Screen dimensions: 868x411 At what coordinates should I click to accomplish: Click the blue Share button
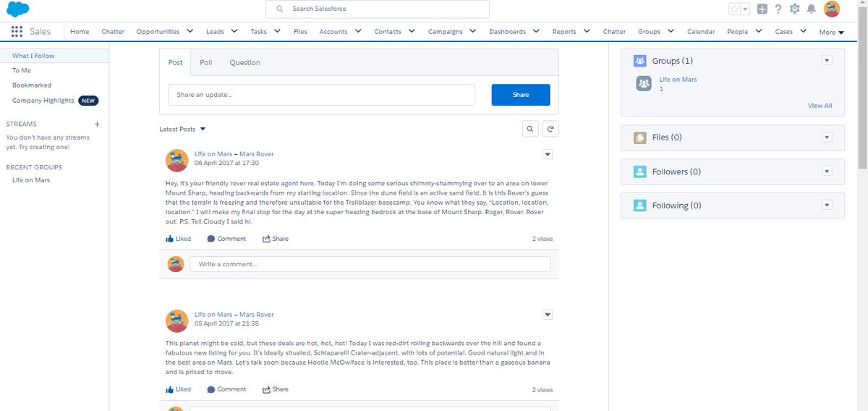point(521,95)
